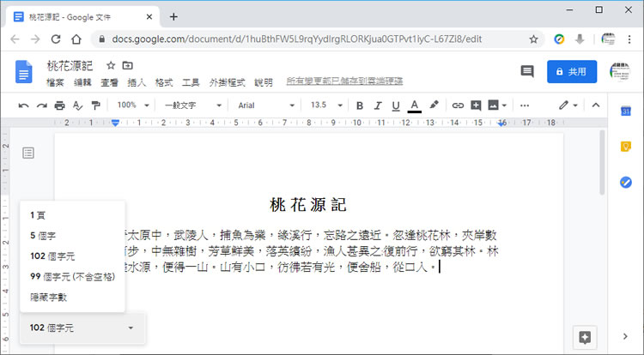Toggle italic formatting
644x355 pixels.
pyautogui.click(x=378, y=105)
